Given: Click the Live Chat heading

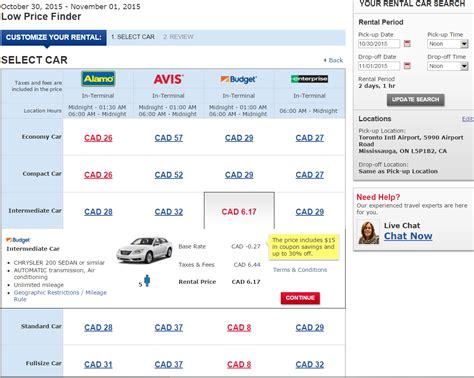Looking at the screenshot, I should pyautogui.click(x=402, y=225).
